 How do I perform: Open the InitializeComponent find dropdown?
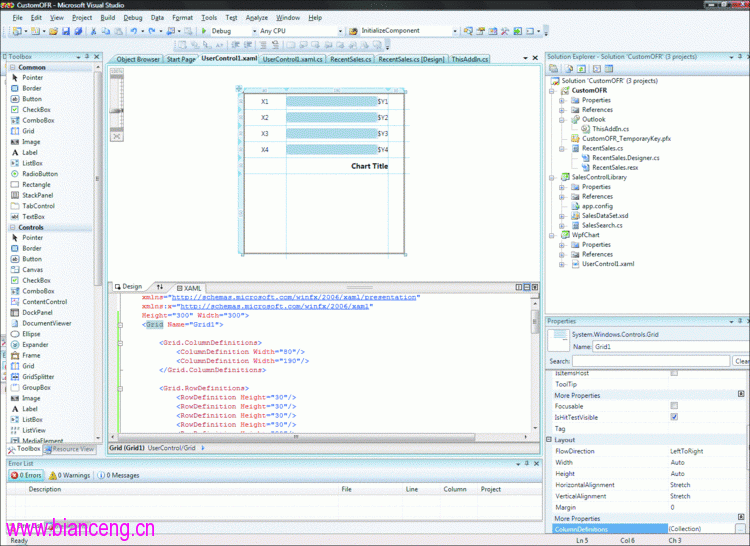click(x=455, y=31)
